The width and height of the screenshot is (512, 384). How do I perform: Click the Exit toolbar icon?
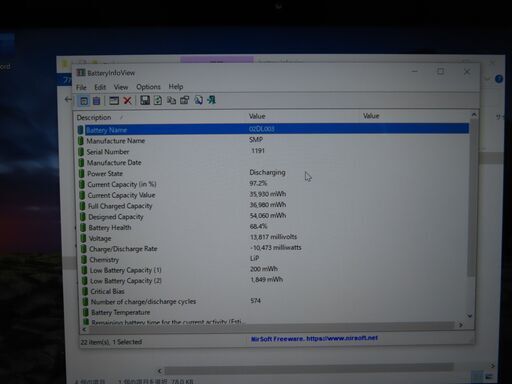(212, 100)
